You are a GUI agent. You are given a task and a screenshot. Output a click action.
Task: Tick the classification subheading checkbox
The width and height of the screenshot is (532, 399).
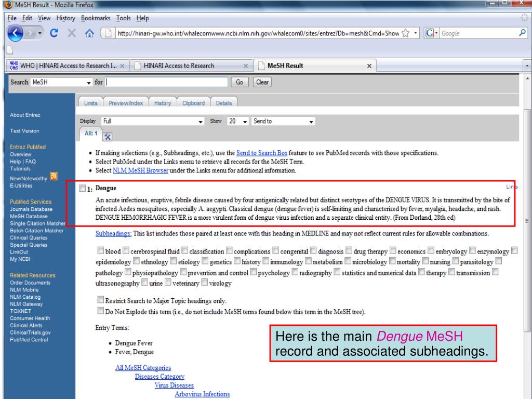[x=184, y=250]
